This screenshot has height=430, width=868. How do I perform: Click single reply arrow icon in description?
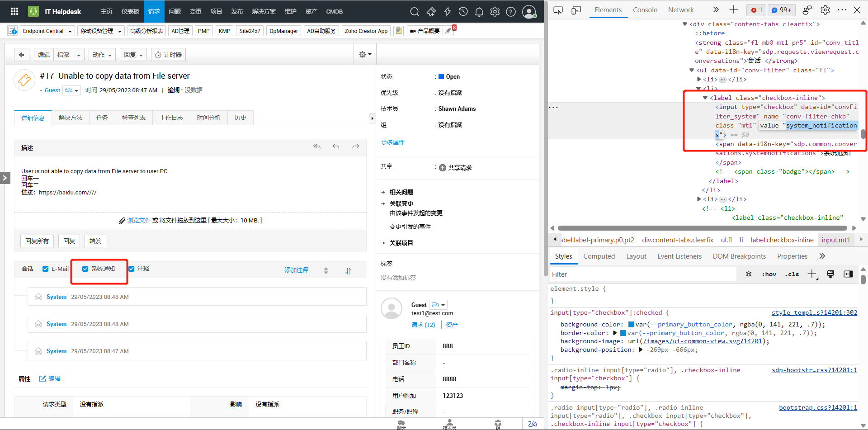pos(336,146)
